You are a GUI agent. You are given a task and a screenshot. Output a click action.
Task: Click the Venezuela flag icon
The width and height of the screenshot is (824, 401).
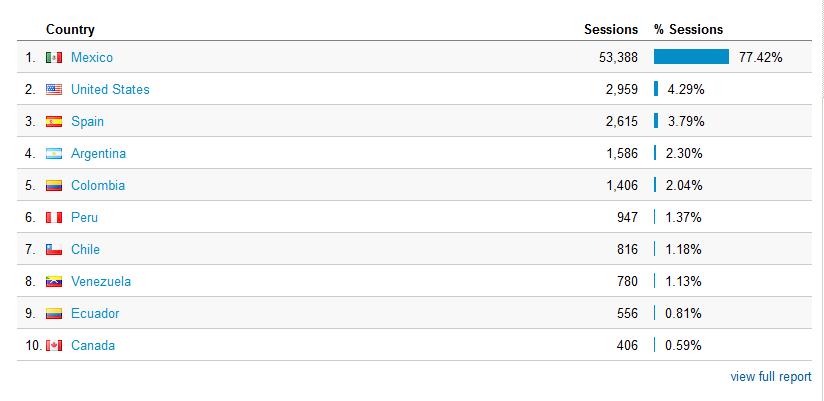click(54, 282)
